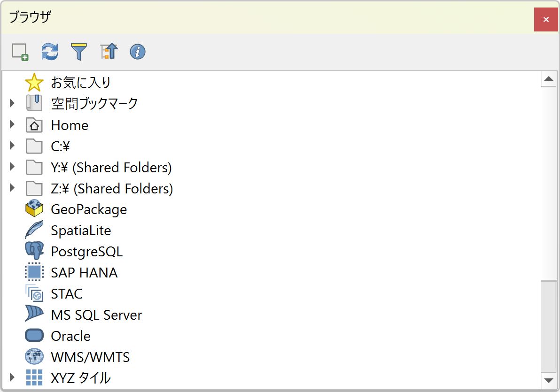Expand the Y:¥ Shared Folders node
This screenshot has width=560, height=392.
click(x=12, y=166)
